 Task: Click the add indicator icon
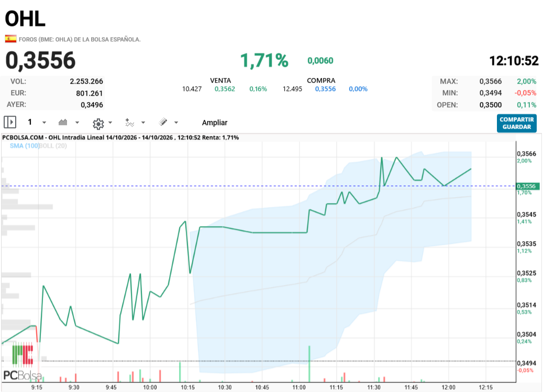click(x=129, y=122)
